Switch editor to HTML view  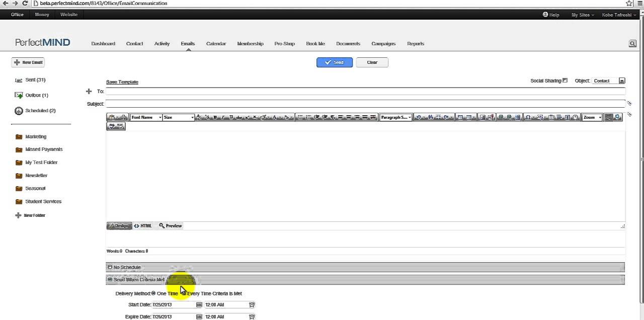coord(143,226)
